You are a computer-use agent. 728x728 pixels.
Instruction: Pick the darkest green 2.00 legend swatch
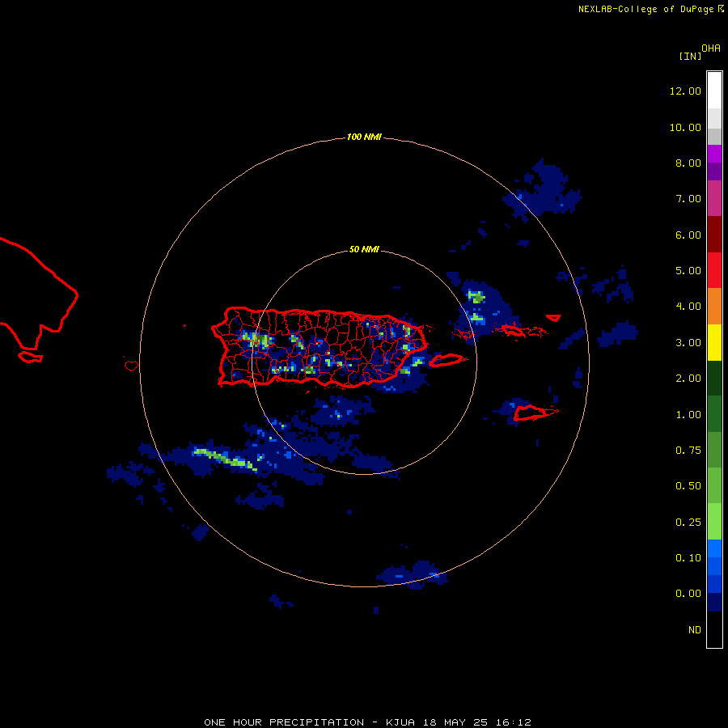click(714, 378)
